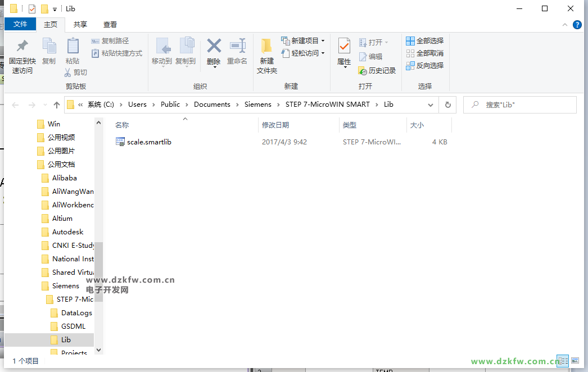The width and height of the screenshot is (588, 372).
Task: Expand the New Item dropdown
Action: 323,41
